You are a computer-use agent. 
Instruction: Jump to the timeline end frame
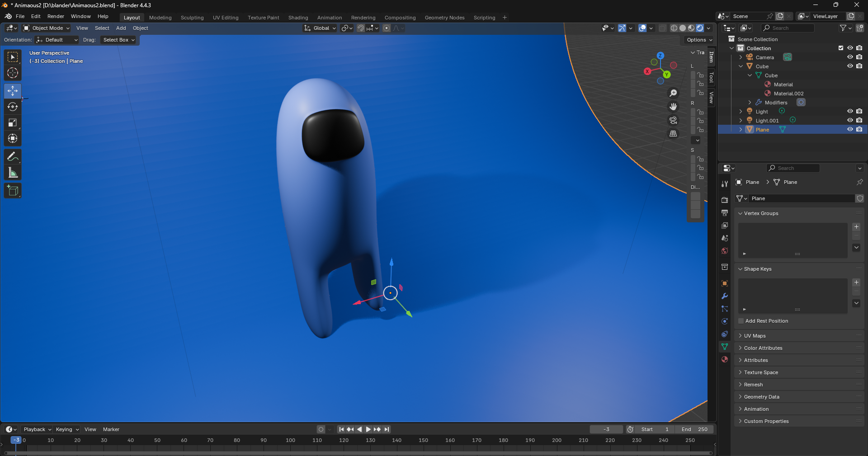tap(387, 429)
